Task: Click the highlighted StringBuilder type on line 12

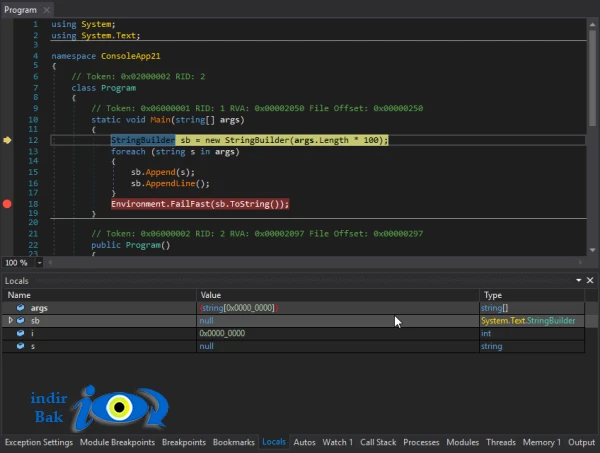Action: pyautogui.click(x=143, y=140)
